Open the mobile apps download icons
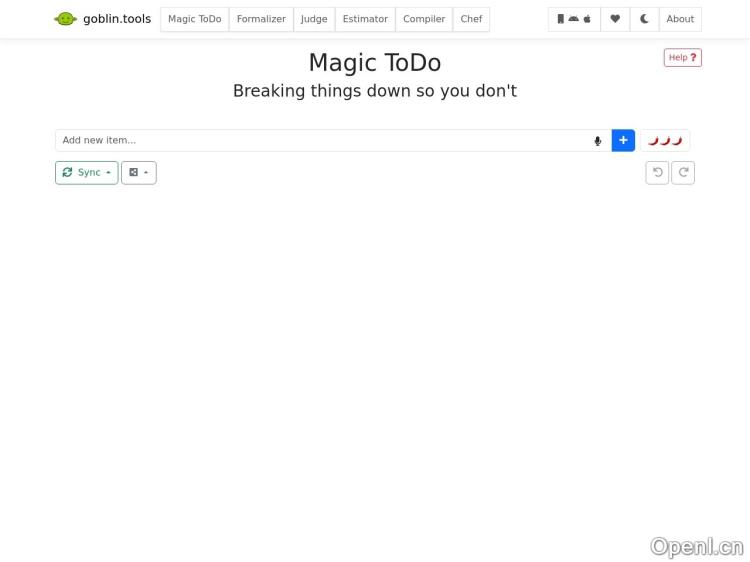This screenshot has width=750, height=562. point(574,19)
